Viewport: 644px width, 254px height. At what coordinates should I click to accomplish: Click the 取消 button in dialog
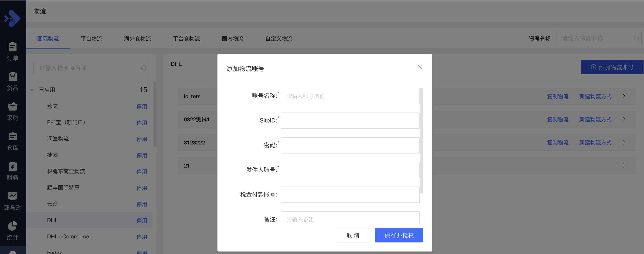(353, 235)
